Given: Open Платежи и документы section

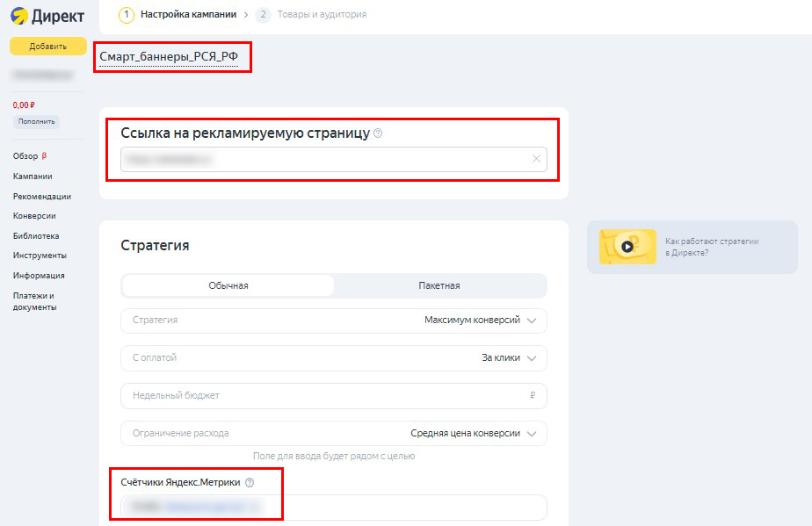Looking at the screenshot, I should coord(34,301).
